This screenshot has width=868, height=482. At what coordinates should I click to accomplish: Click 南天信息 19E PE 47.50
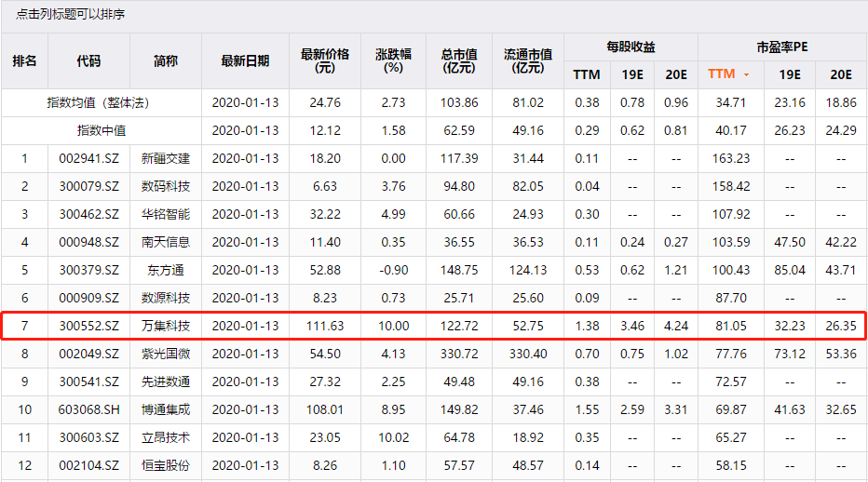tap(790, 242)
